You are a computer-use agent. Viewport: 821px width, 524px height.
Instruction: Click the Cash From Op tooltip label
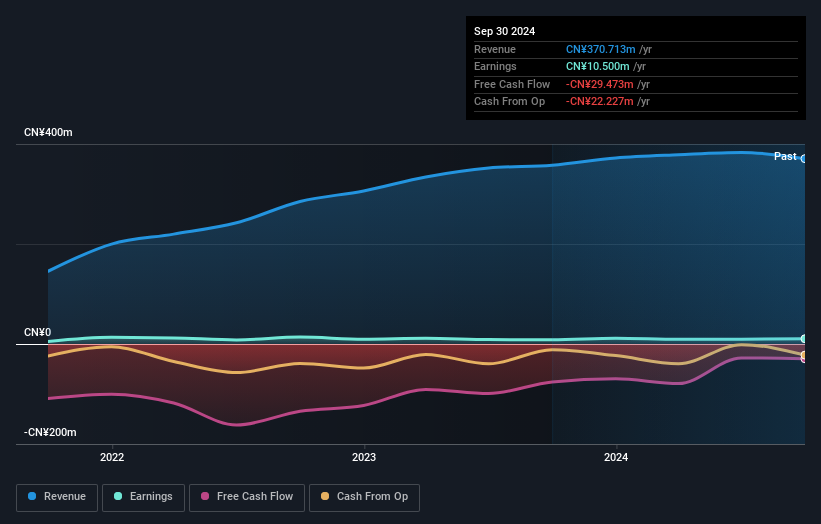coord(509,102)
